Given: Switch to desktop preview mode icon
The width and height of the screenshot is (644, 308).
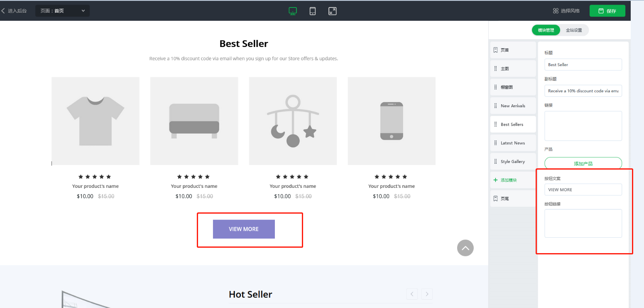Looking at the screenshot, I should [293, 11].
